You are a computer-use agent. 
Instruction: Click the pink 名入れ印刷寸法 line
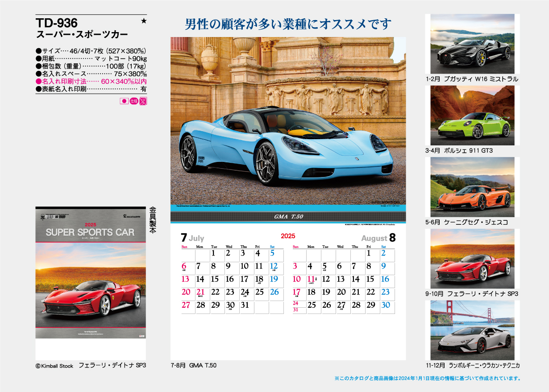click(91, 82)
